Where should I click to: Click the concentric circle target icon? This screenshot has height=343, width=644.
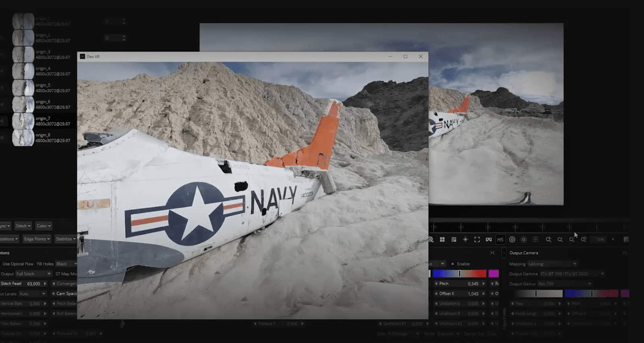pyautogui.click(x=512, y=240)
